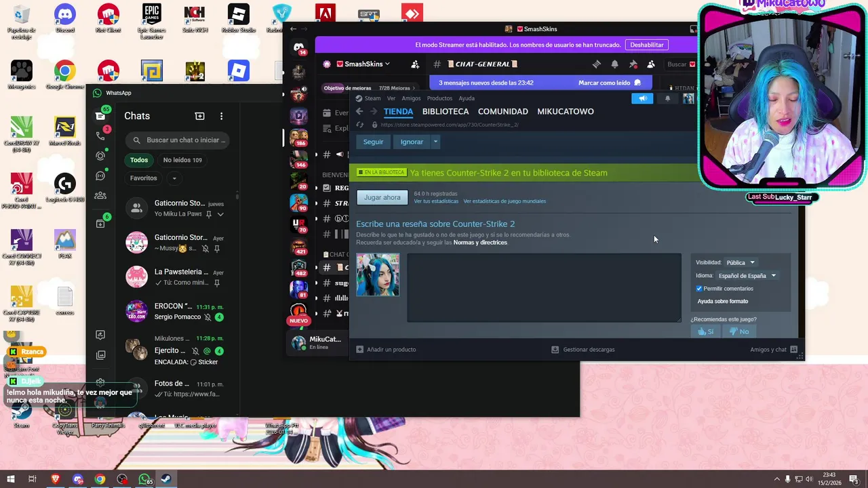Open Ver estadísticas de juego mundiales link
Viewport: 868px width, 488px height.
pos(505,201)
